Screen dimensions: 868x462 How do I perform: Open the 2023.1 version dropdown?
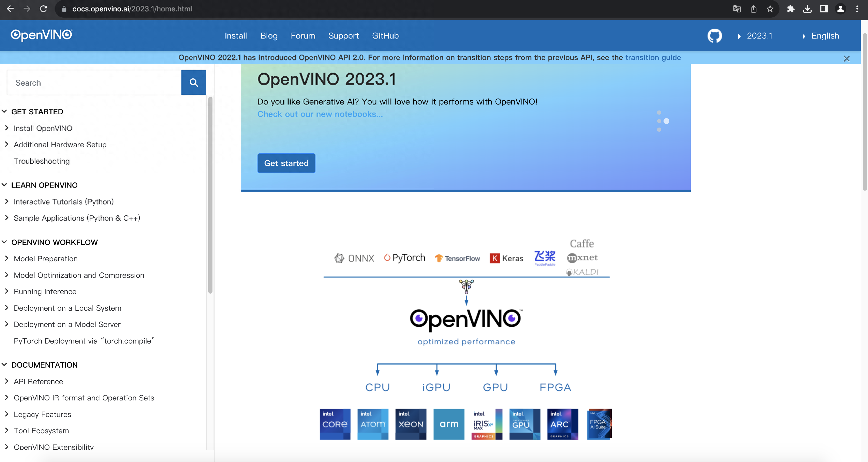[x=755, y=36]
